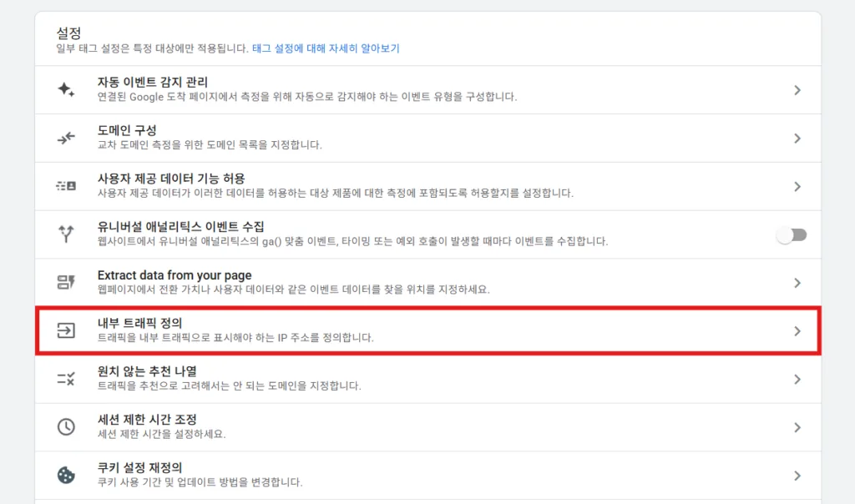855x504 pixels.
Task: Click description '세션 제한 시간을 설정하세요.'
Action: (161, 434)
